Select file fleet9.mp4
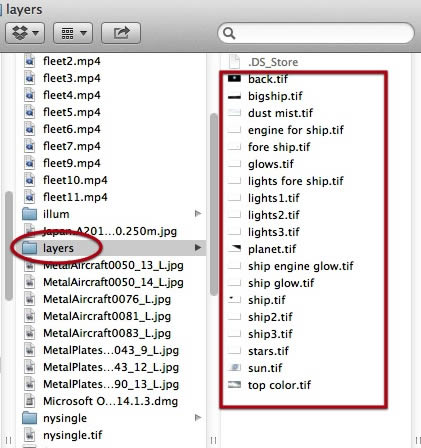 point(72,163)
